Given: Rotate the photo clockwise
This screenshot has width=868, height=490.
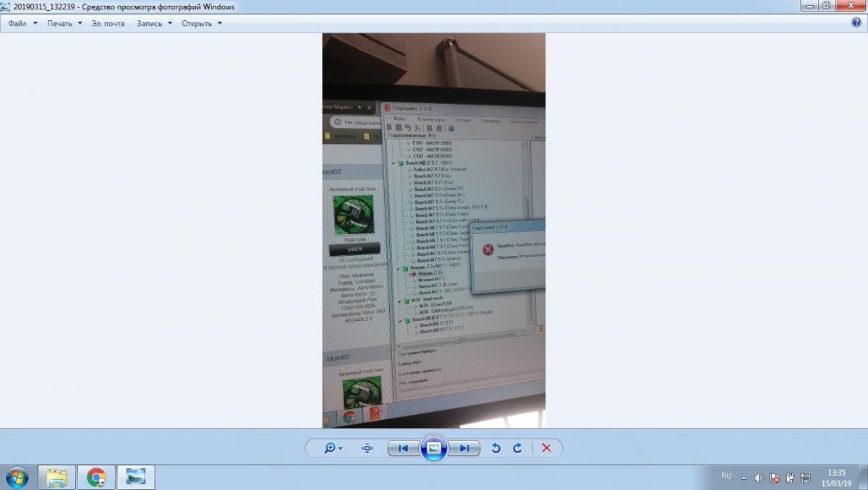Looking at the screenshot, I should pos(517,448).
